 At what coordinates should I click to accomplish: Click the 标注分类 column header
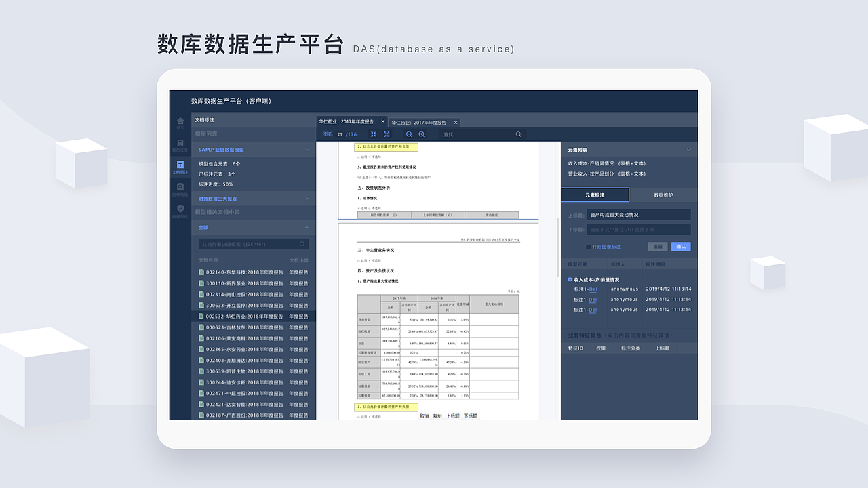click(630, 348)
